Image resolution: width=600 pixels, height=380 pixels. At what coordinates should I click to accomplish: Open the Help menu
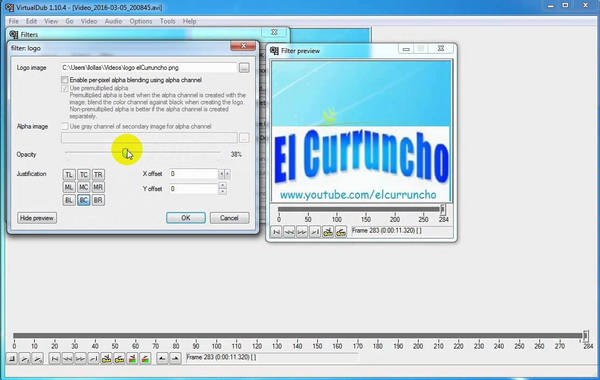(x=189, y=21)
